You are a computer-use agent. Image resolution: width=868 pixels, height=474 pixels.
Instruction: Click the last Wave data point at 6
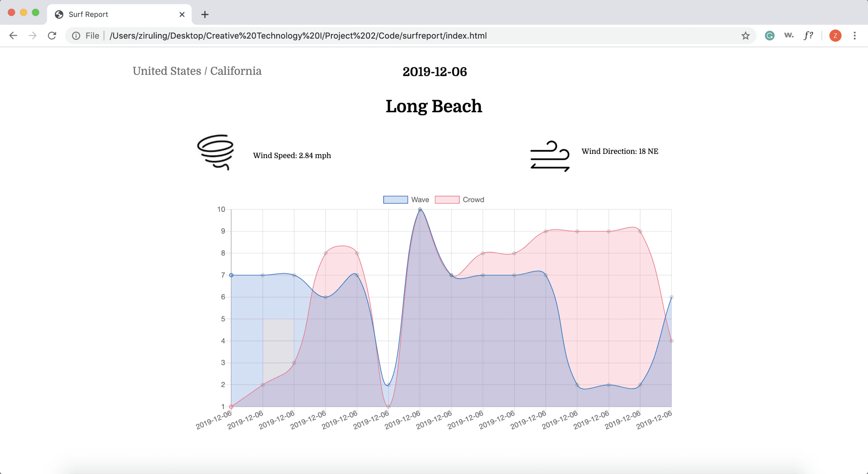[x=671, y=297]
